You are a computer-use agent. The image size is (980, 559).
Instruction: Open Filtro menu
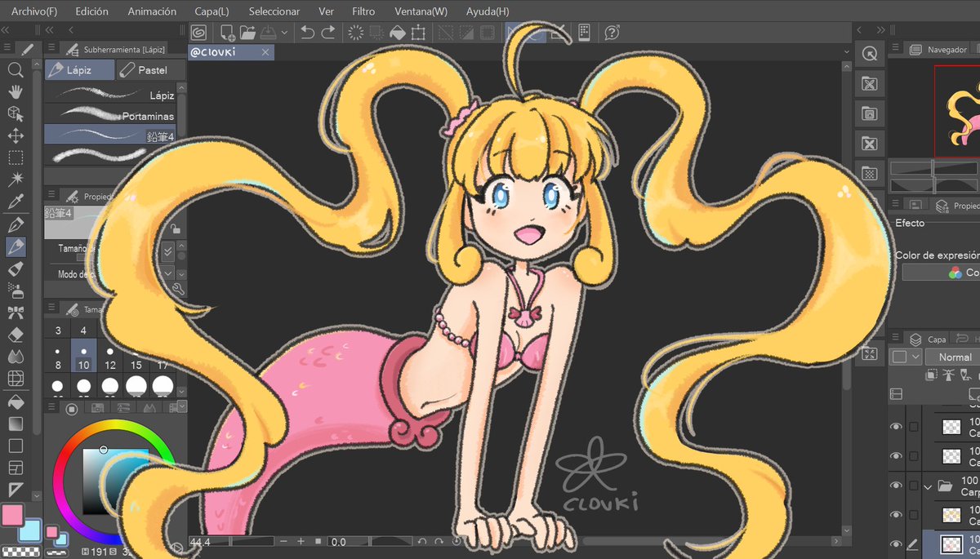[363, 11]
